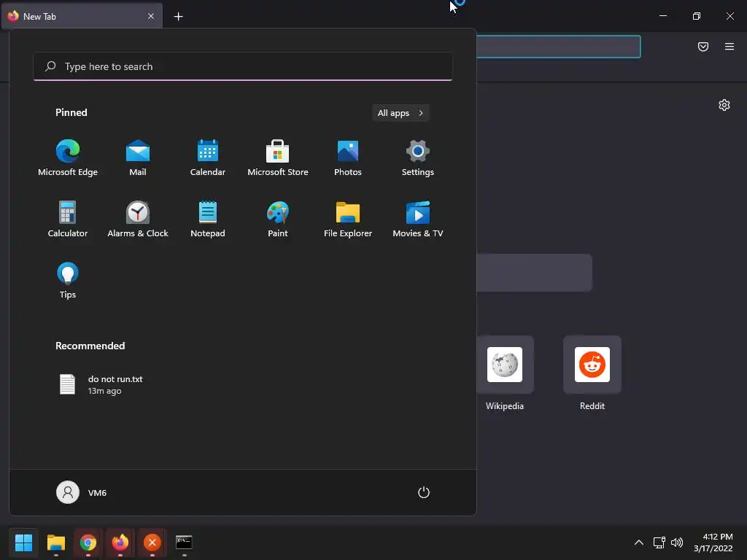747x560 pixels.
Task: Open the Reddit shortcut tile
Action: click(592, 373)
